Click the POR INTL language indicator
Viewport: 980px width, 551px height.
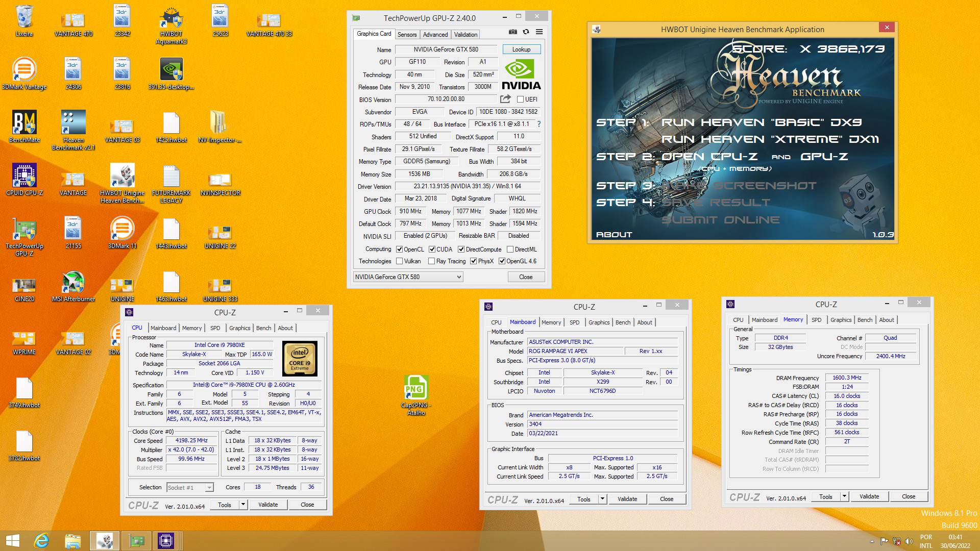[x=926, y=541]
